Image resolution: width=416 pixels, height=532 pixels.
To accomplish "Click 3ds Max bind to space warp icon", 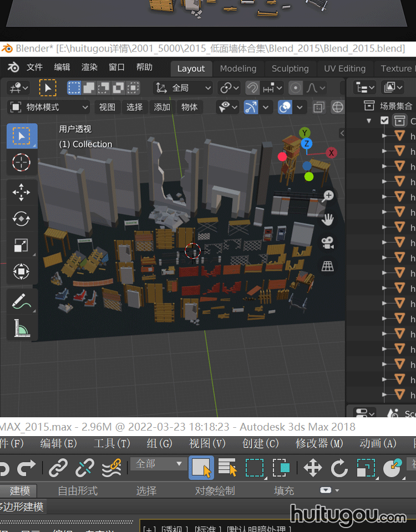I will point(111,468).
